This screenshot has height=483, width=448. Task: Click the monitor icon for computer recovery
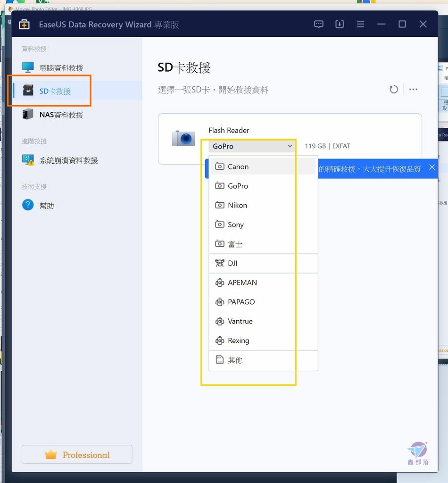28,67
